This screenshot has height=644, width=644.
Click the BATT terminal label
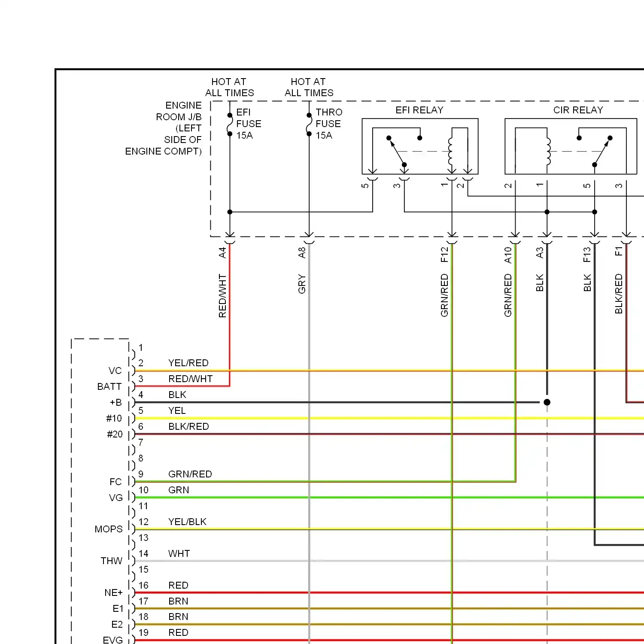(109, 387)
